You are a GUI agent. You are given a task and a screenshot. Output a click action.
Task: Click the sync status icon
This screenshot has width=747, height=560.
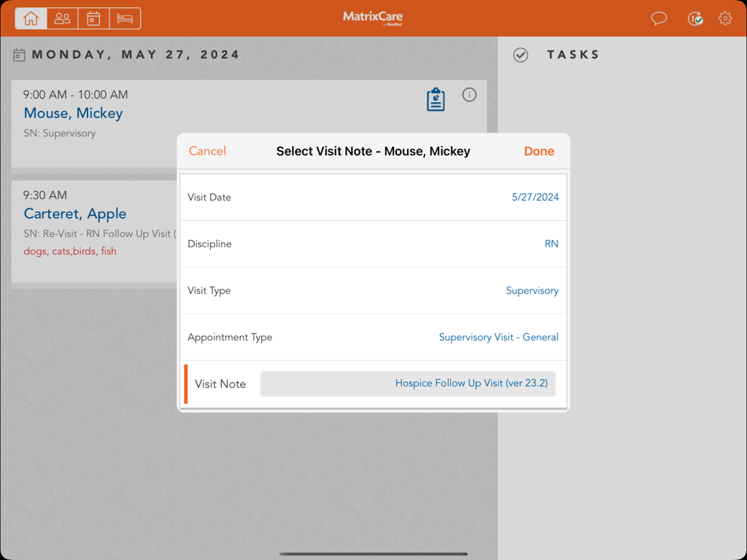[695, 18]
